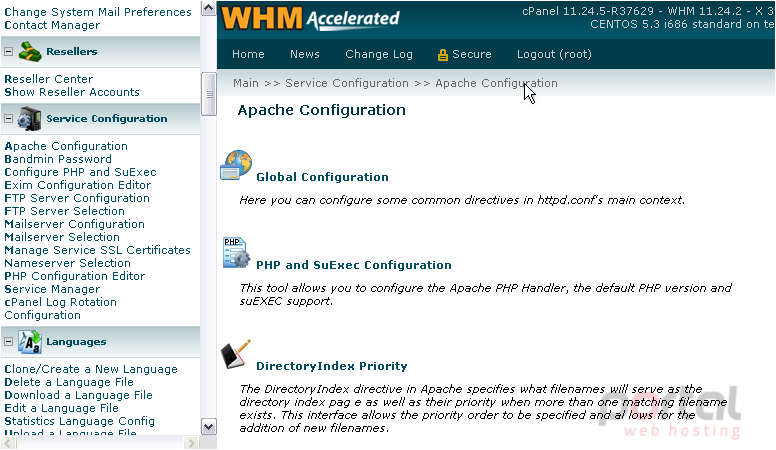Click the Languages section icon
776x450 pixels.
(30, 342)
